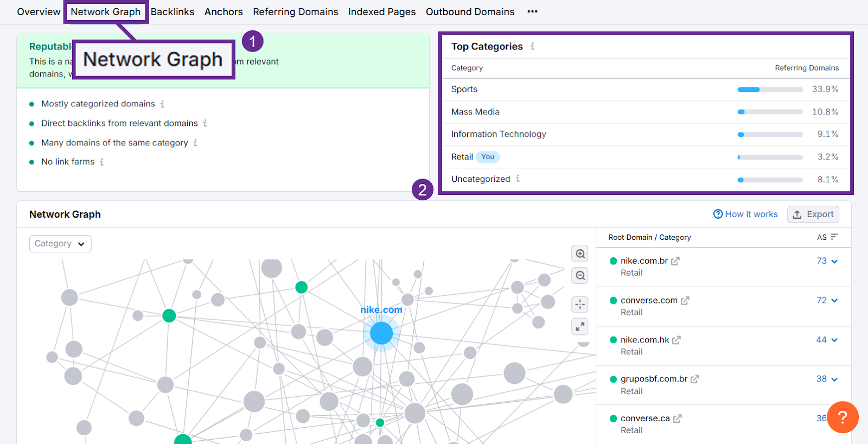Click the nike.com label in graph
The image size is (868, 444).
(381, 310)
